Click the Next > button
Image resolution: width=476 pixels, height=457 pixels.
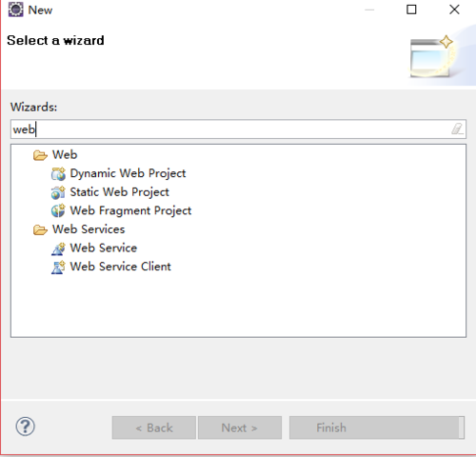coord(240,427)
